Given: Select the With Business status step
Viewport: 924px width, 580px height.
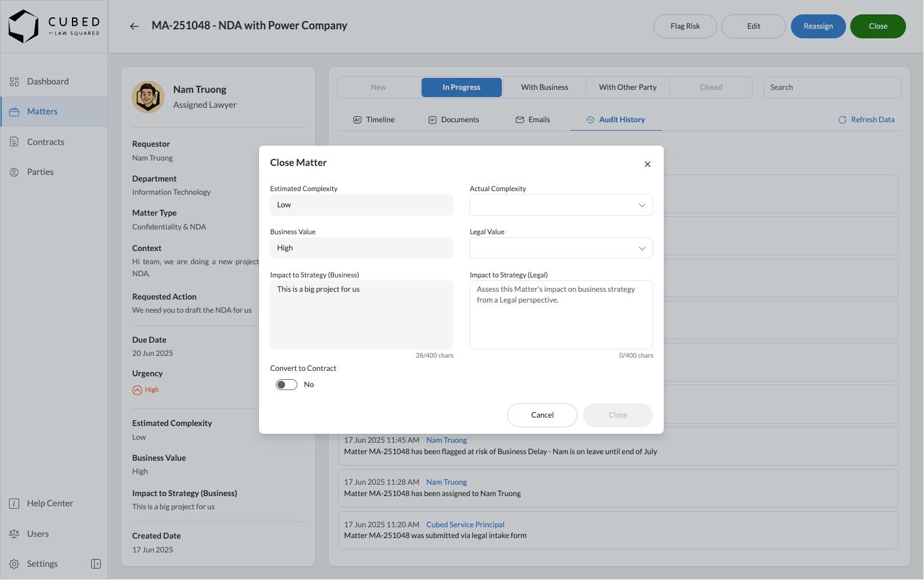Looking at the screenshot, I should pyautogui.click(x=544, y=87).
